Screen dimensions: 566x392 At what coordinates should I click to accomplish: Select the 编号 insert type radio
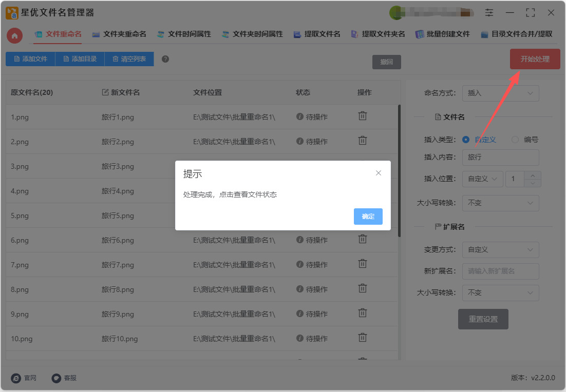click(x=515, y=140)
